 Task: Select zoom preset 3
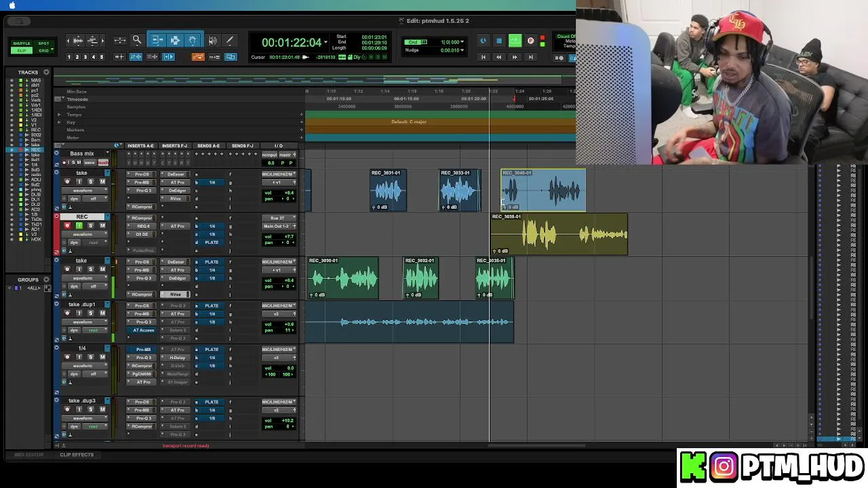85,57
